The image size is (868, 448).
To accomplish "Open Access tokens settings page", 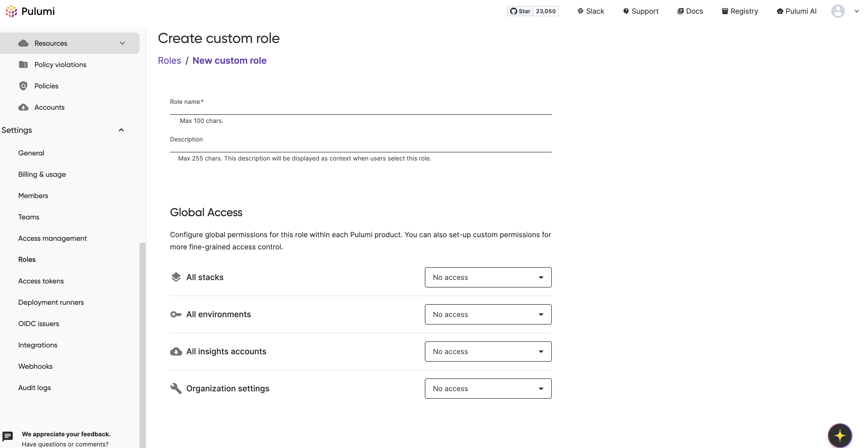I will coord(41,281).
